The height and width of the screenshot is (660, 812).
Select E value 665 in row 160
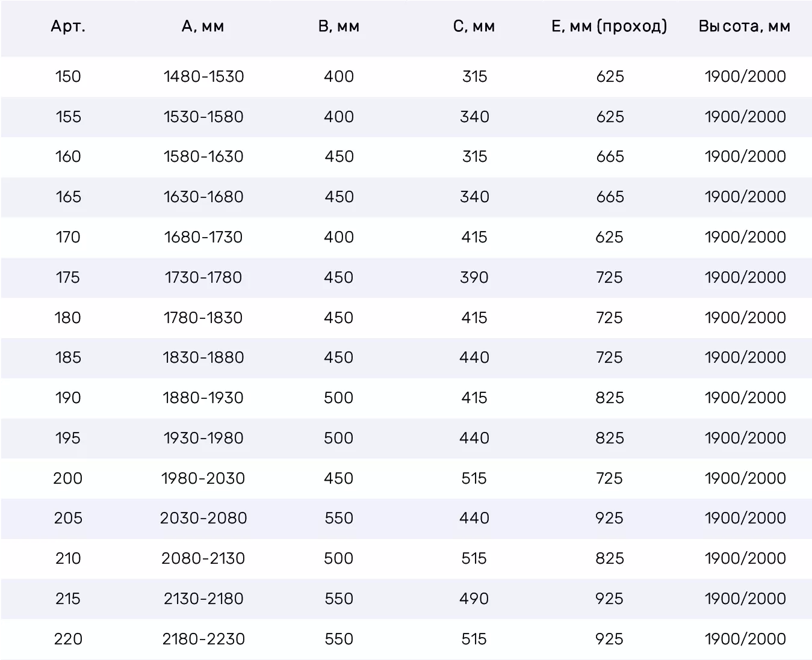point(610,156)
